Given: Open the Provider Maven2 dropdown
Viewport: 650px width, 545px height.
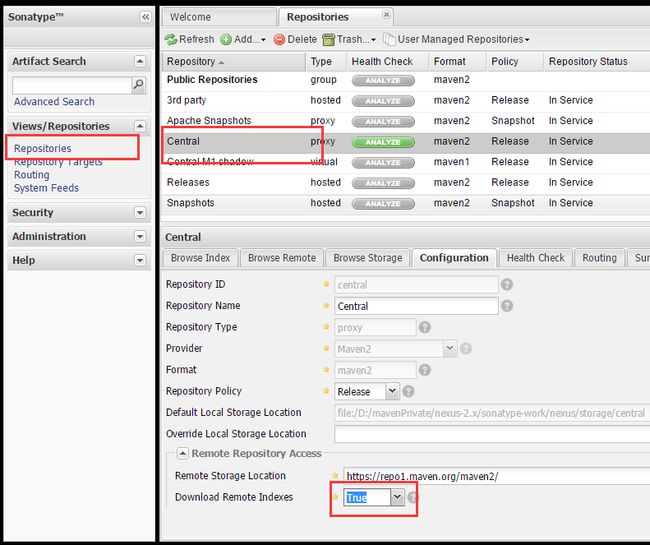Looking at the screenshot, I should 449,349.
